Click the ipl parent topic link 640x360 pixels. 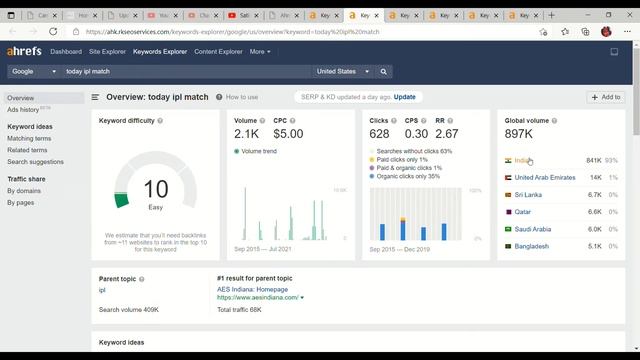(x=102, y=290)
